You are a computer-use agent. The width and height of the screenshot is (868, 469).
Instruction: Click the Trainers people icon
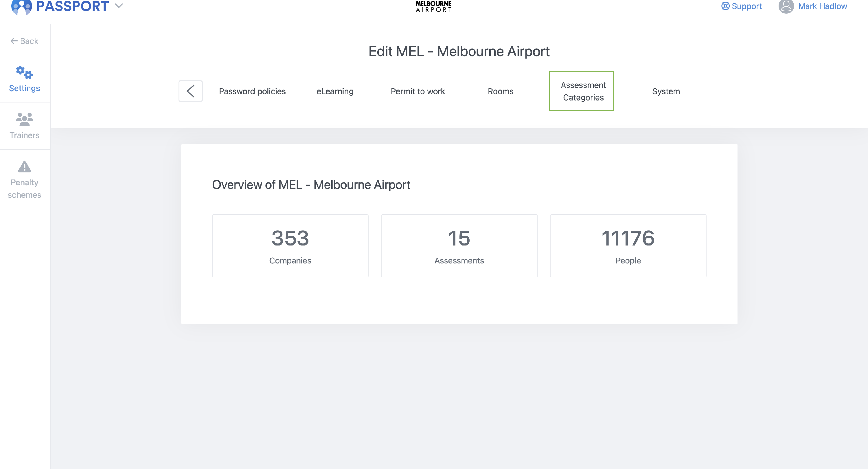pos(24,119)
